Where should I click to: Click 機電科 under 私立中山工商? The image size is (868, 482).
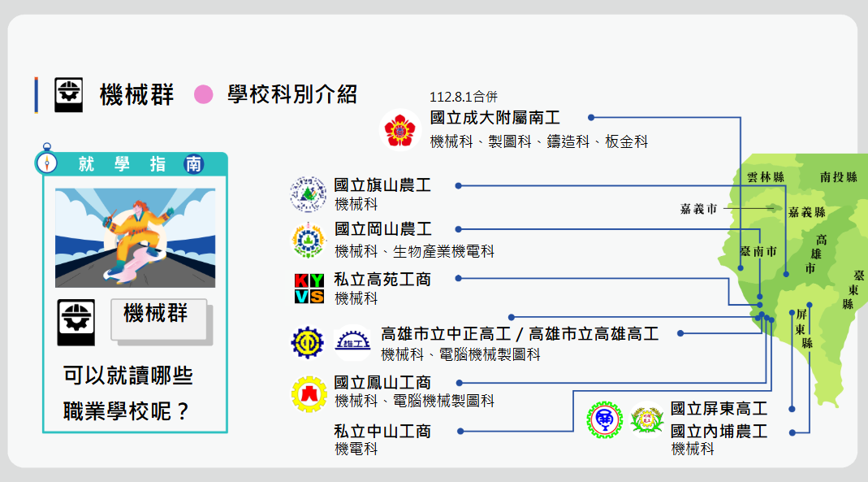(x=356, y=449)
